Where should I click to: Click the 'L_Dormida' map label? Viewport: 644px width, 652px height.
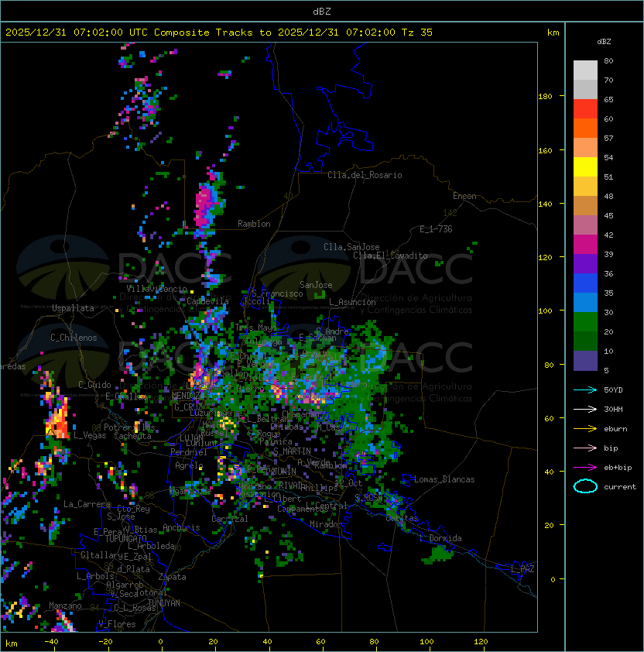coord(440,538)
